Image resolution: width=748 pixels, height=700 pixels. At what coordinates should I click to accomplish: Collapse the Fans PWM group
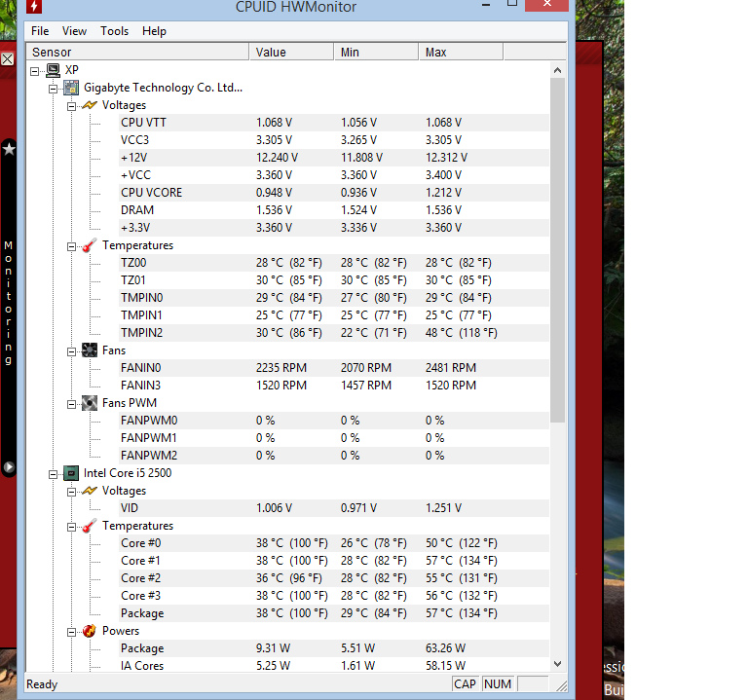(x=71, y=404)
